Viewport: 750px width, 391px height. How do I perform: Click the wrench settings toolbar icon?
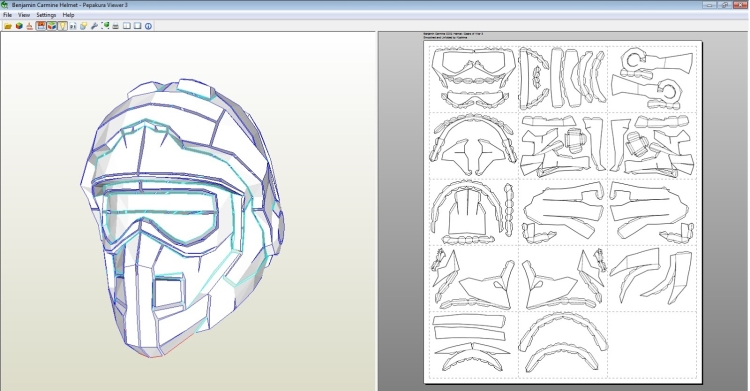[94, 26]
